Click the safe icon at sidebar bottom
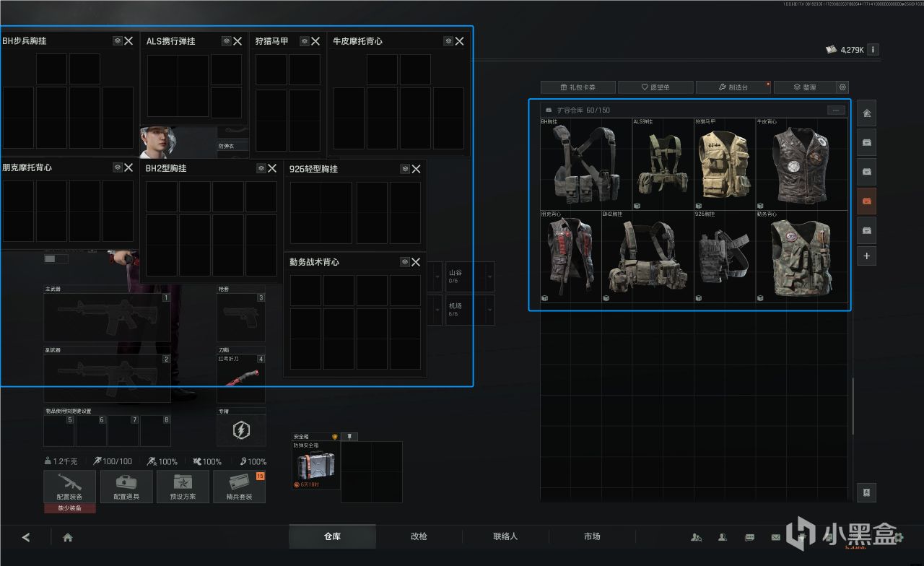Viewport: 924px width, 566px height. coord(867,492)
